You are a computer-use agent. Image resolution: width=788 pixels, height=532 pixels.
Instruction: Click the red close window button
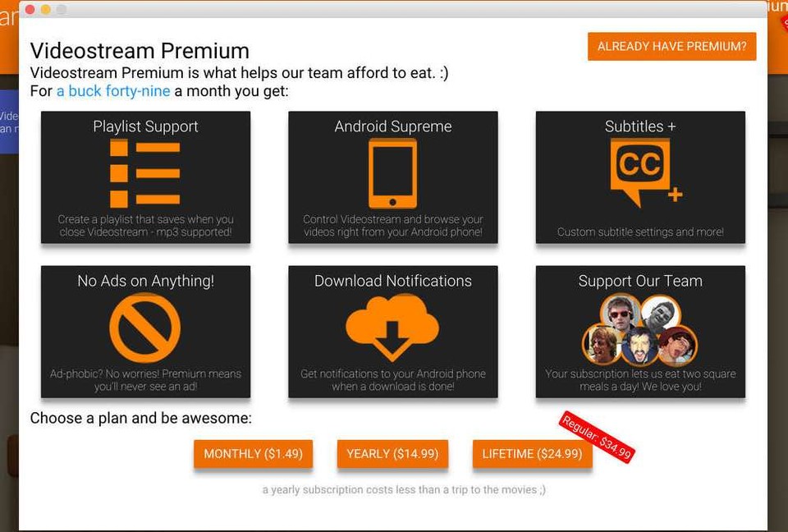(x=30, y=10)
